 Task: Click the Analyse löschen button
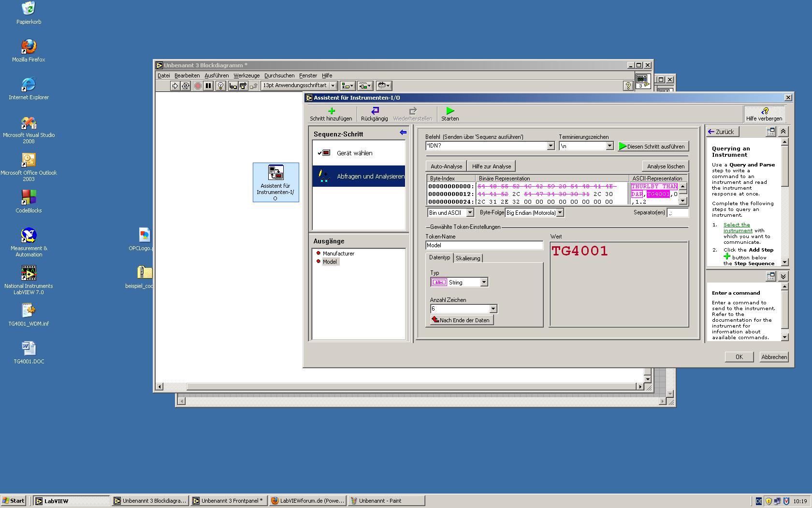click(x=666, y=166)
